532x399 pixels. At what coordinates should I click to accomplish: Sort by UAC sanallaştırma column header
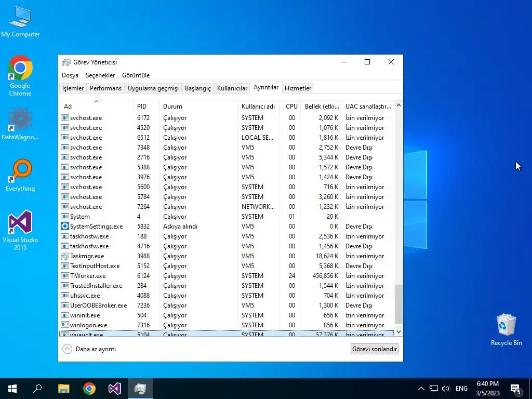(368, 106)
